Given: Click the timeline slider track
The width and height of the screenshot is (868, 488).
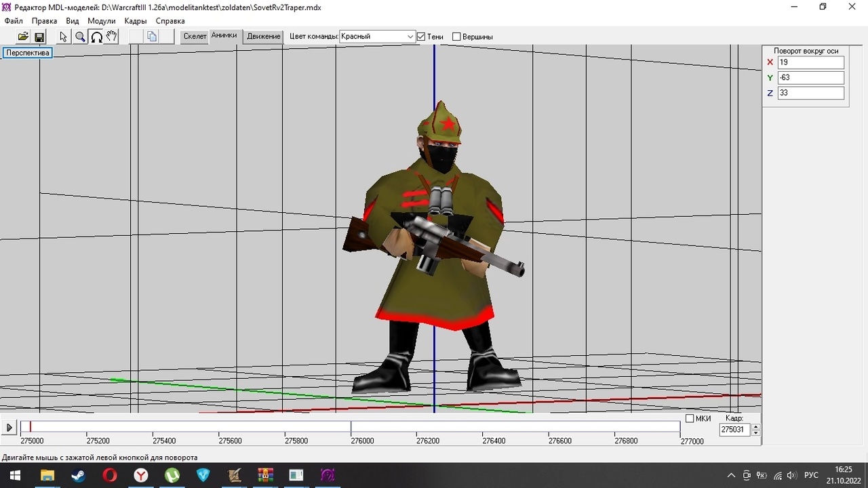Looking at the screenshot, I should coord(350,427).
